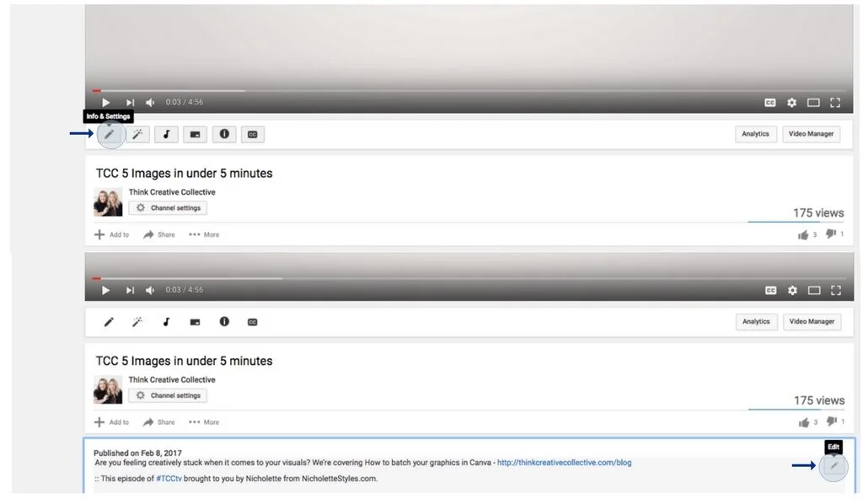863x504 pixels.
Task: Open Info & Settings pencil in upper toolbar
Action: (x=110, y=134)
